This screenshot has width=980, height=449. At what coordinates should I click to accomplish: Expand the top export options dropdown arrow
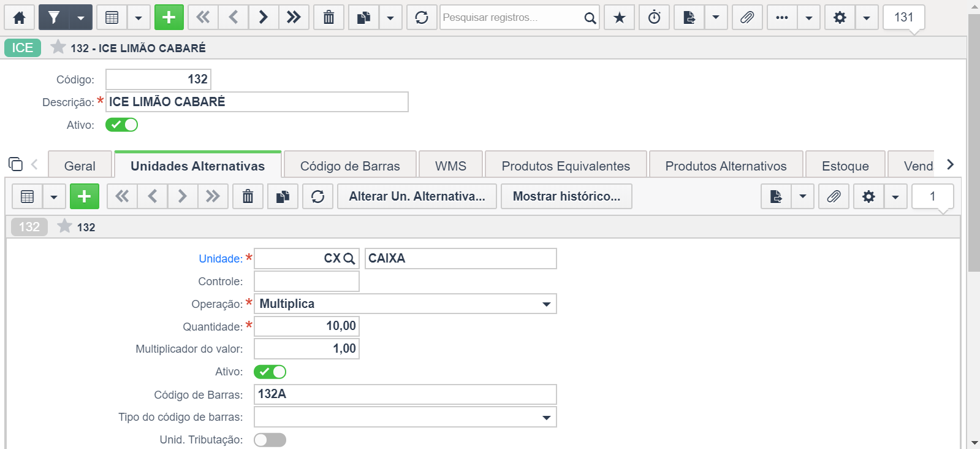click(716, 17)
